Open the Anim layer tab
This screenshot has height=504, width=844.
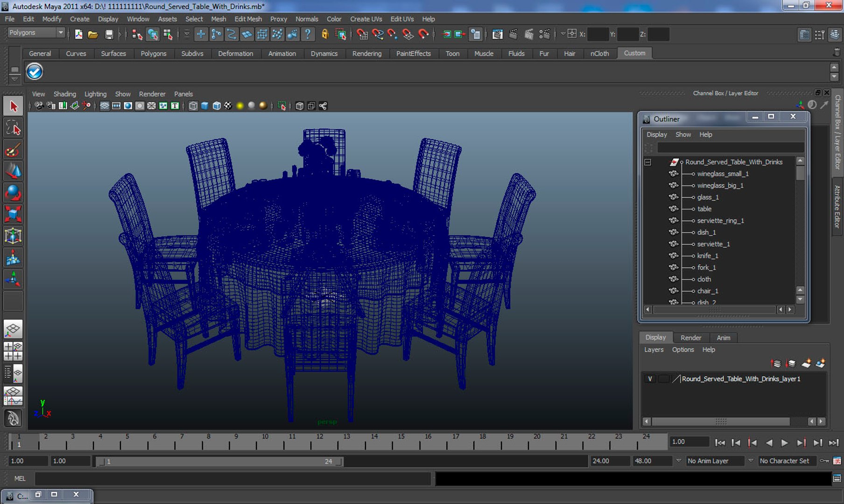tap(723, 338)
